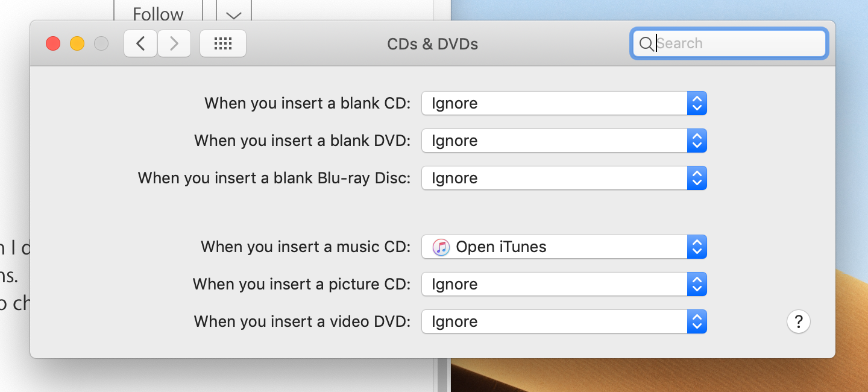Go back to previous preference pane
This screenshot has width=868, height=392.
pyautogui.click(x=140, y=43)
